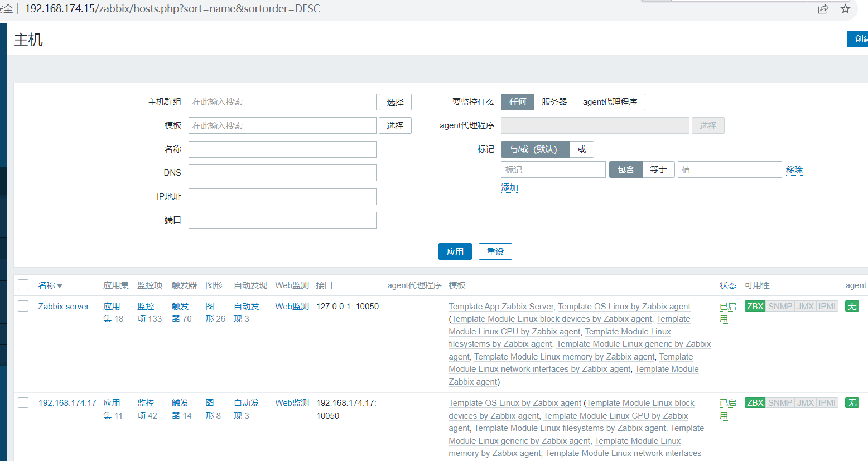Toggle 已启用 status of Zabbix server
This screenshot has height=461, width=868.
[727, 313]
